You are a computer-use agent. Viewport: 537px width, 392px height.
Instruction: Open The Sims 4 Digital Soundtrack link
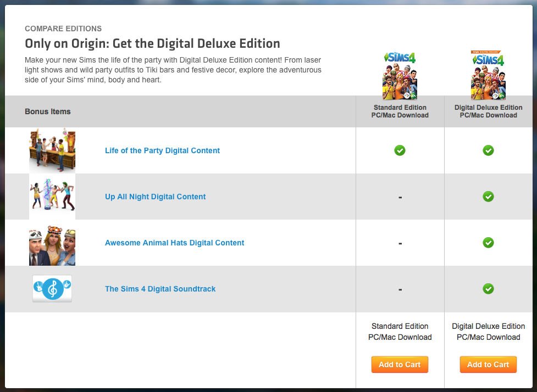160,289
